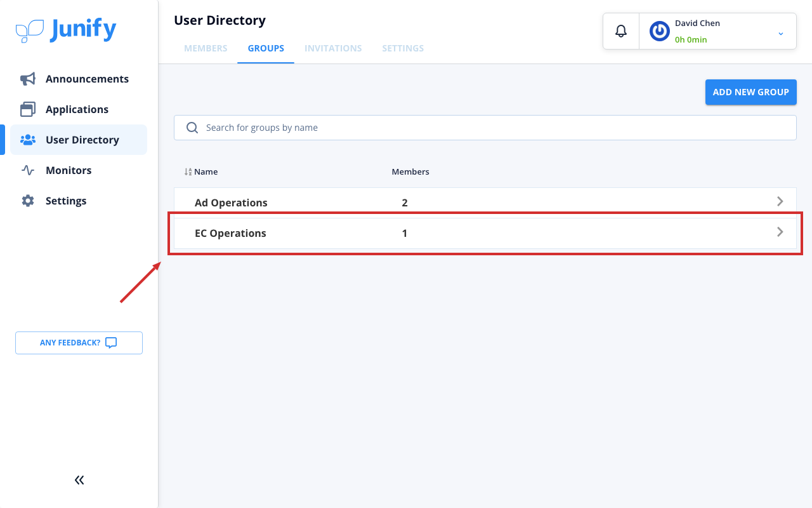Click the Any Feedback? button
812x508 pixels.
point(79,343)
